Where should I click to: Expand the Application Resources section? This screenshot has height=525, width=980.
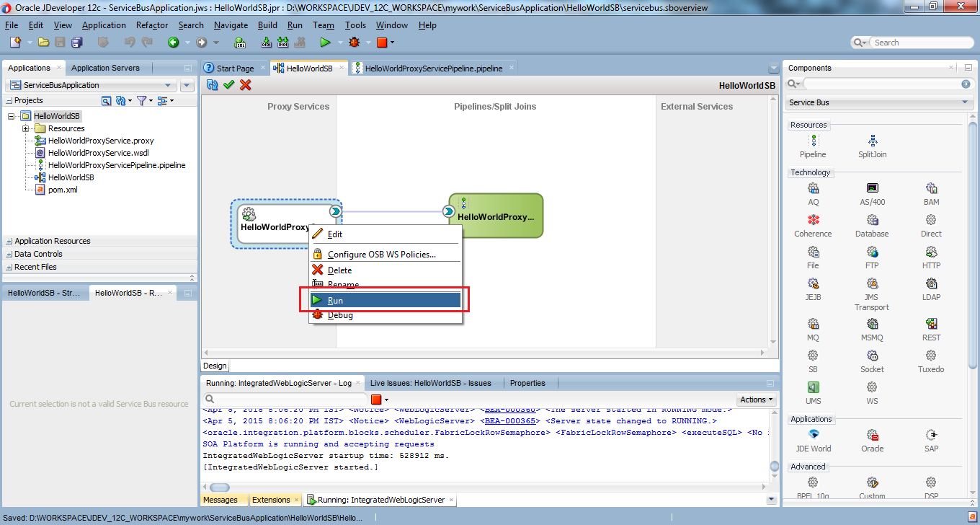tap(9, 242)
